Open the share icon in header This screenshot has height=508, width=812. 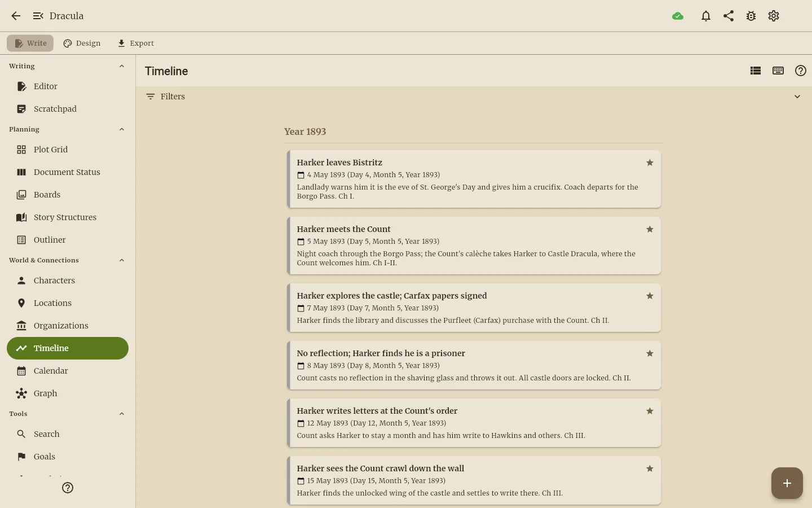click(x=729, y=16)
